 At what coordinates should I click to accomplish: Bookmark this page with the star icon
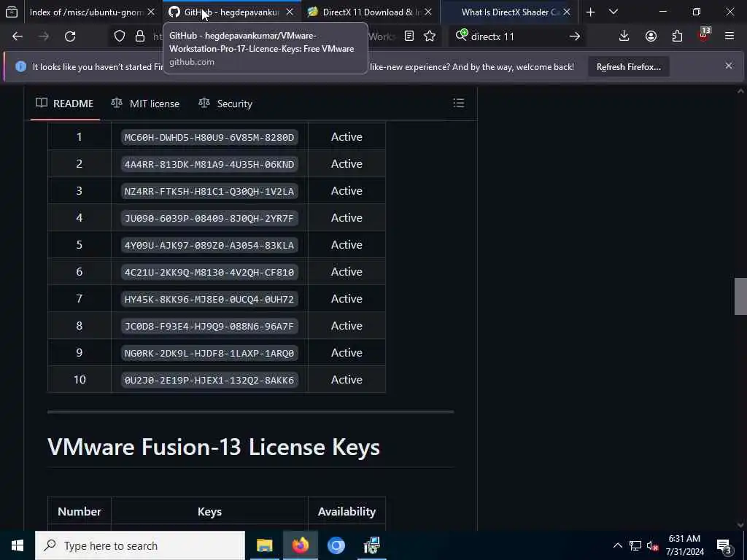coord(430,36)
